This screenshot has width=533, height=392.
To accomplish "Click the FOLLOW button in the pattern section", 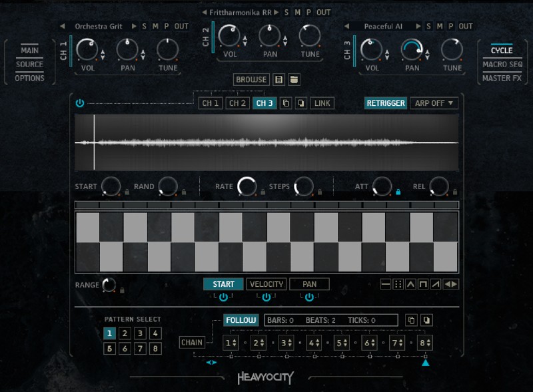I will click(x=240, y=320).
